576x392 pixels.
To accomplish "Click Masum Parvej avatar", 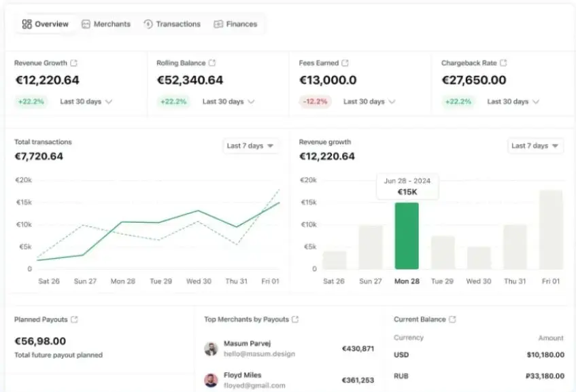I will pos(211,349).
